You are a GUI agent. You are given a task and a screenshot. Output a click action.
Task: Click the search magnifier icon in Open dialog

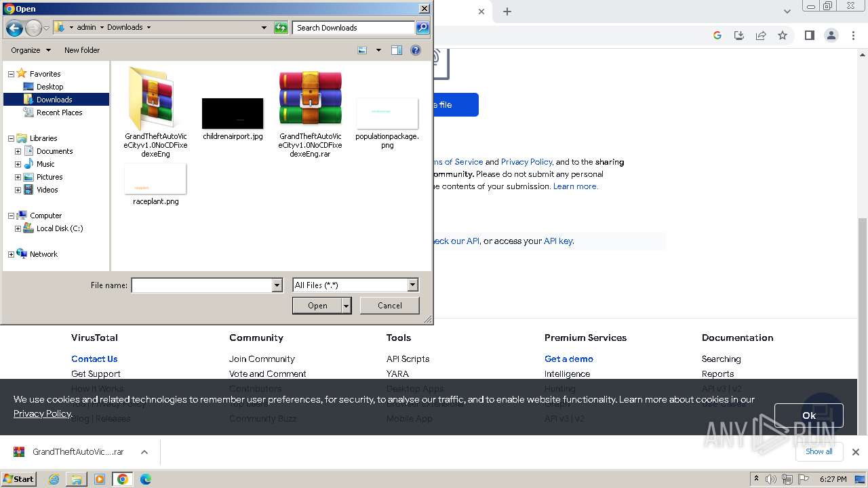(x=422, y=28)
